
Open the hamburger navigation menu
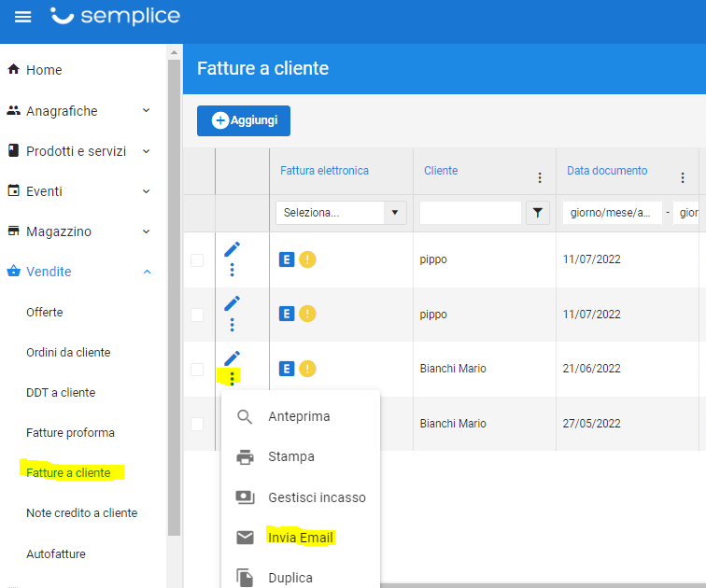(23, 17)
